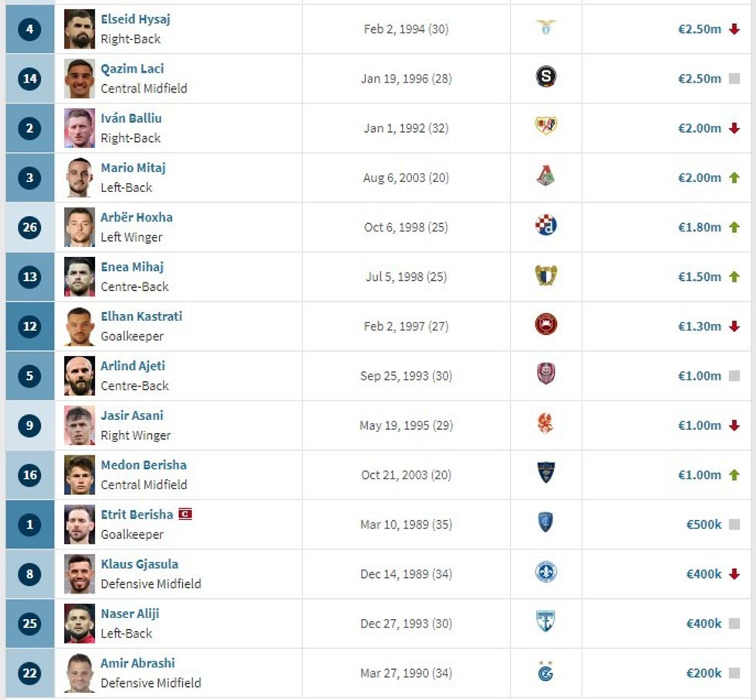Click Qazim Laci's player photo thumbnail
The image size is (756, 700).
[79, 78]
